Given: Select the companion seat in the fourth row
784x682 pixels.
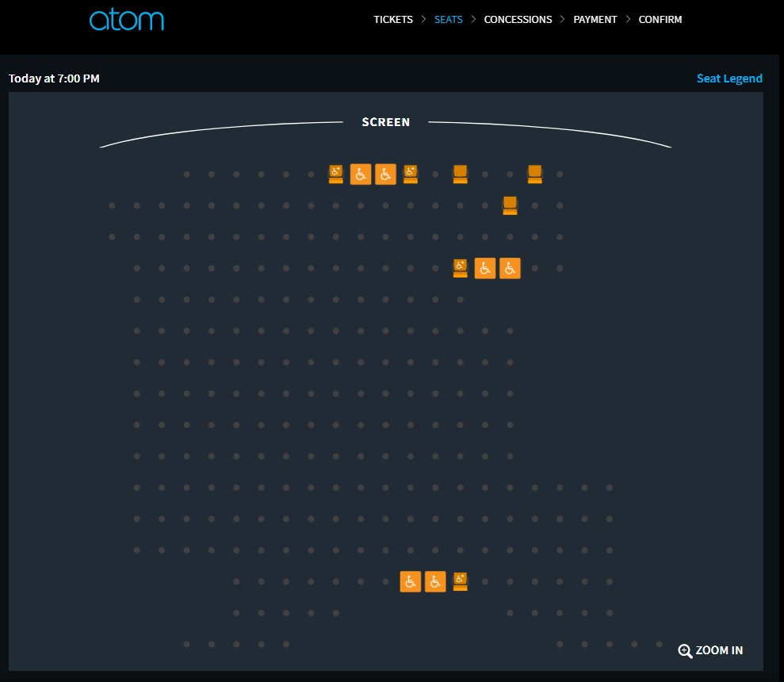Looking at the screenshot, I should point(460,268).
